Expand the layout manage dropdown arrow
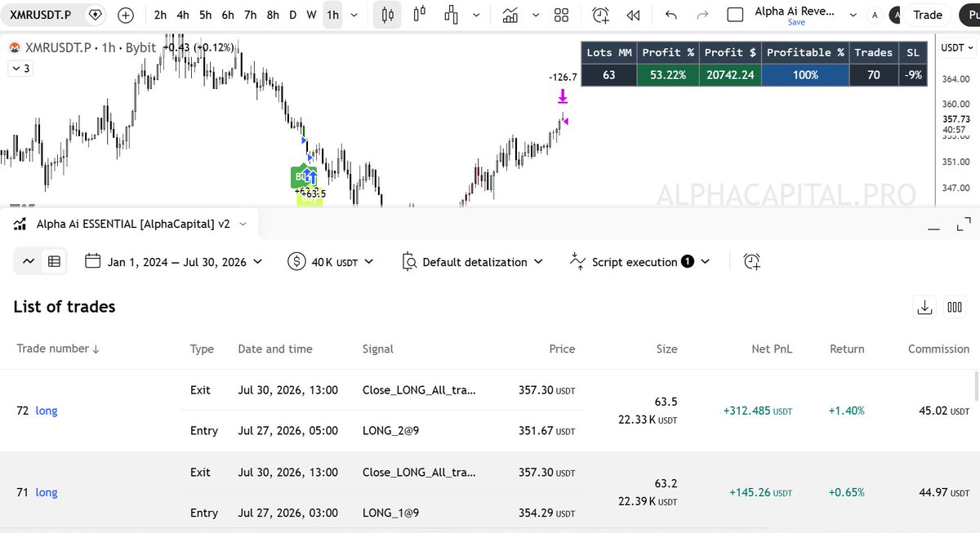The image size is (980, 533). click(x=853, y=15)
